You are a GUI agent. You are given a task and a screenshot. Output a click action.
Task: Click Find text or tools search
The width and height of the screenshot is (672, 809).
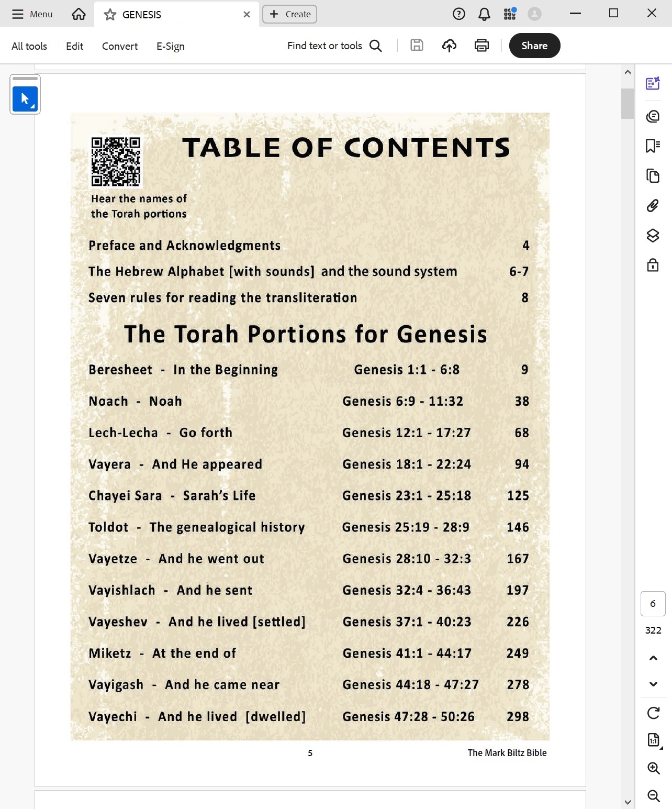(x=334, y=46)
